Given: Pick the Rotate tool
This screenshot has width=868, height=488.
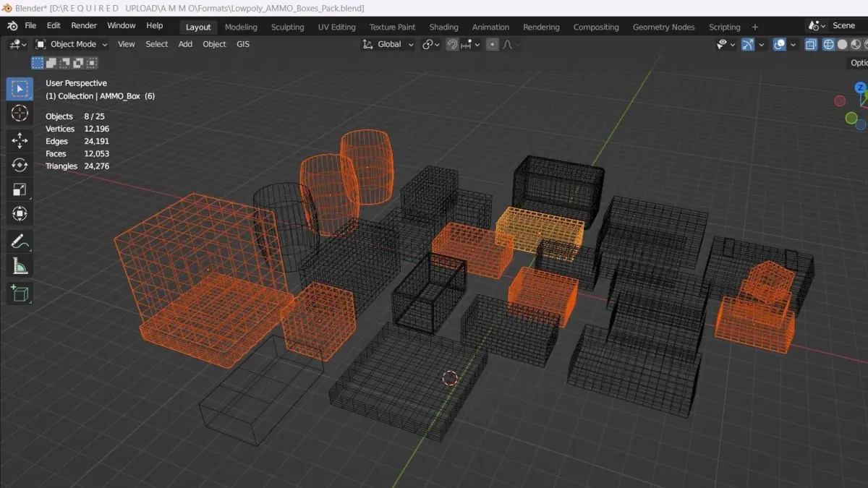Looking at the screenshot, I should (20, 165).
